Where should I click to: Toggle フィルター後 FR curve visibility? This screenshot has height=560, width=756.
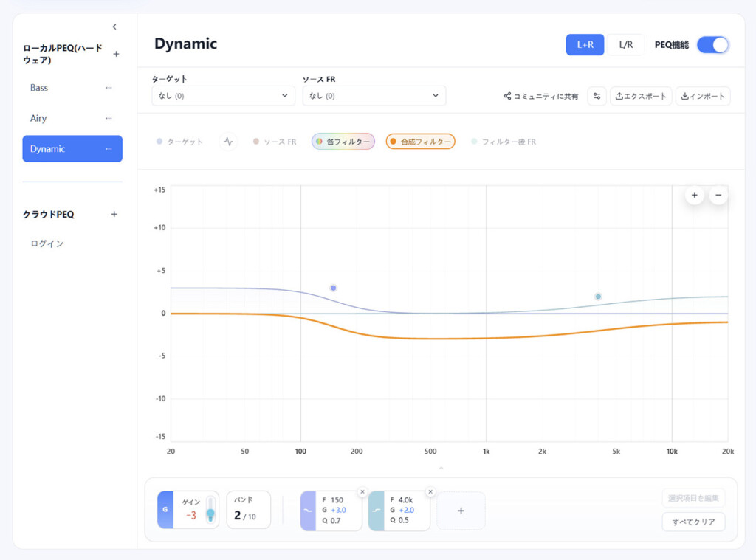tap(504, 142)
